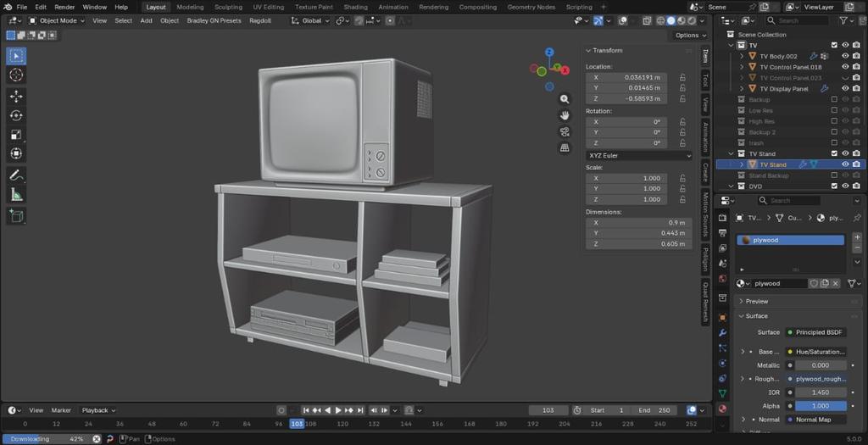Image resolution: width=868 pixels, height=445 pixels.
Task: Click the Hue/Saturation base color link
Action: click(816, 352)
